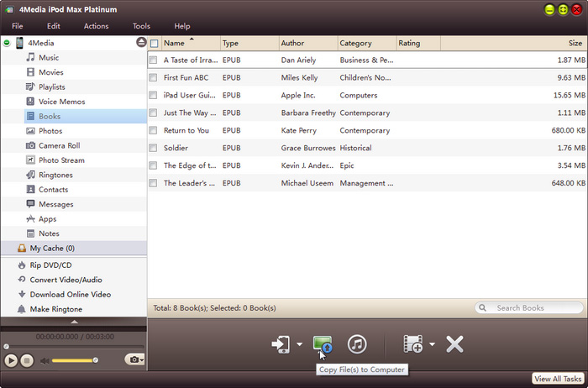Click the Copy to iTunes music note icon

coord(357,343)
